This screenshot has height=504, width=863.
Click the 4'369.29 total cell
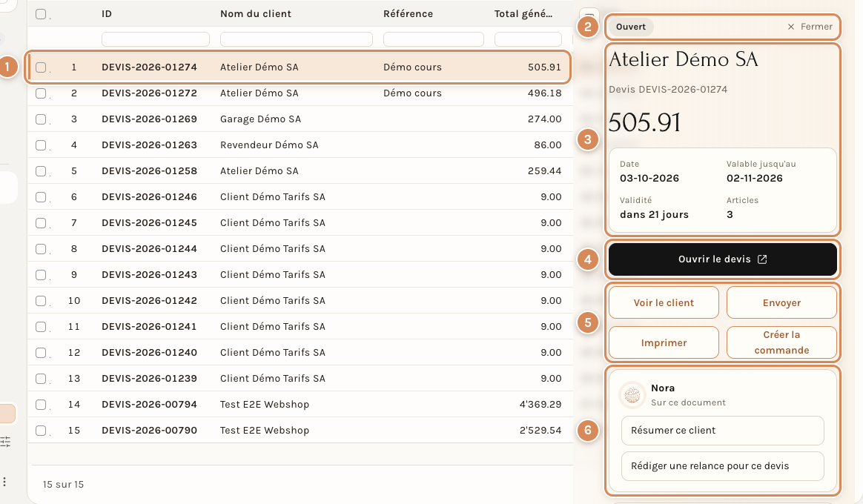pos(540,405)
